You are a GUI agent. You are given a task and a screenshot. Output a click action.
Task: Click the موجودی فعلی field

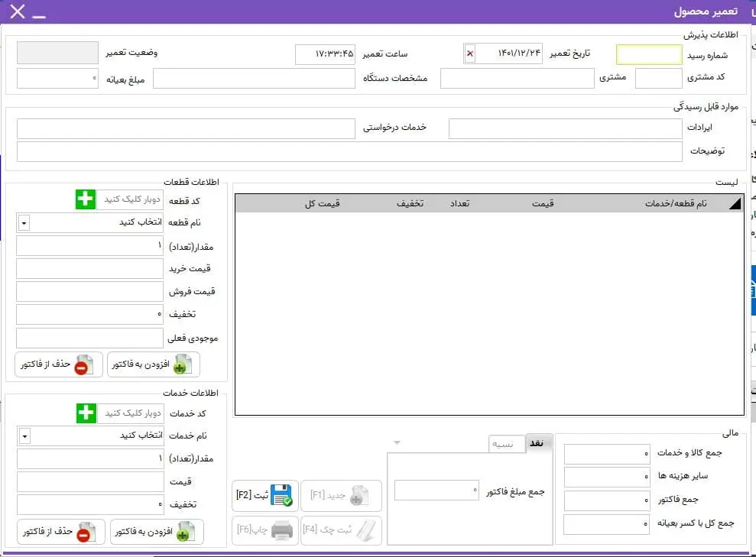point(89,338)
